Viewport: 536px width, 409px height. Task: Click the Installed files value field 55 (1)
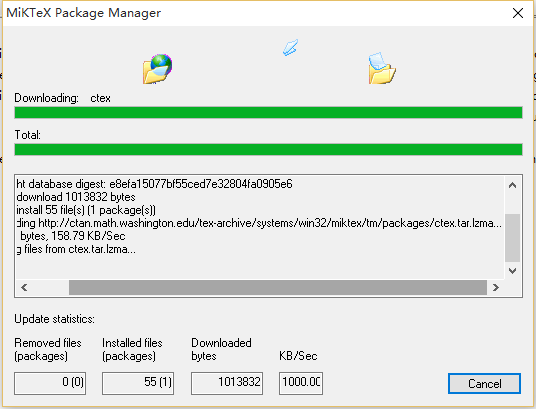(x=138, y=383)
